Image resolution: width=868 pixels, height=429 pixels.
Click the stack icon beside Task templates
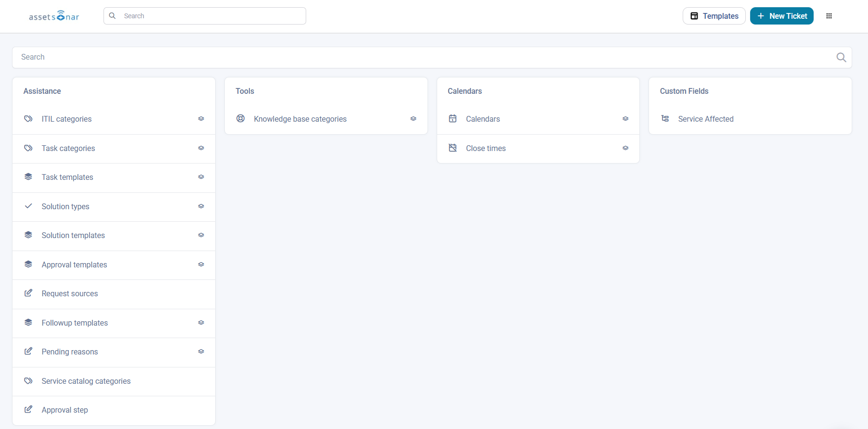pos(28,177)
